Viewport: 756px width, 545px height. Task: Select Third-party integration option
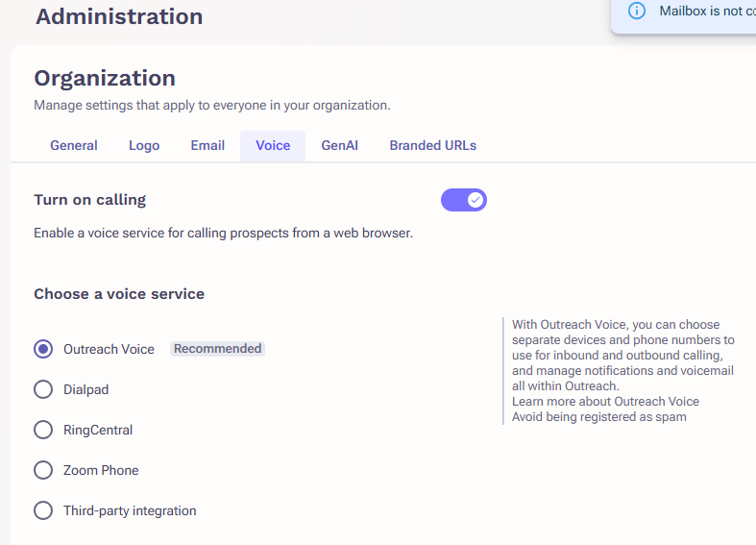(x=43, y=510)
